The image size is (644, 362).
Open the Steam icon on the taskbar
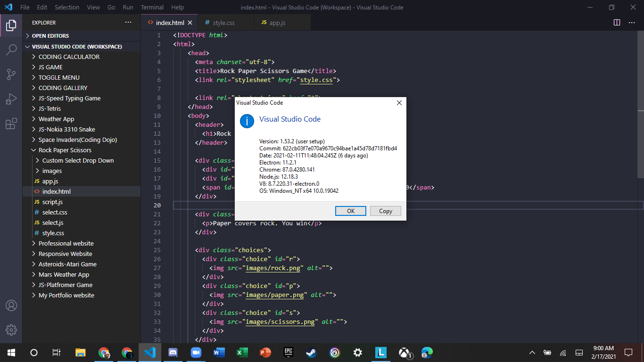[311, 352]
